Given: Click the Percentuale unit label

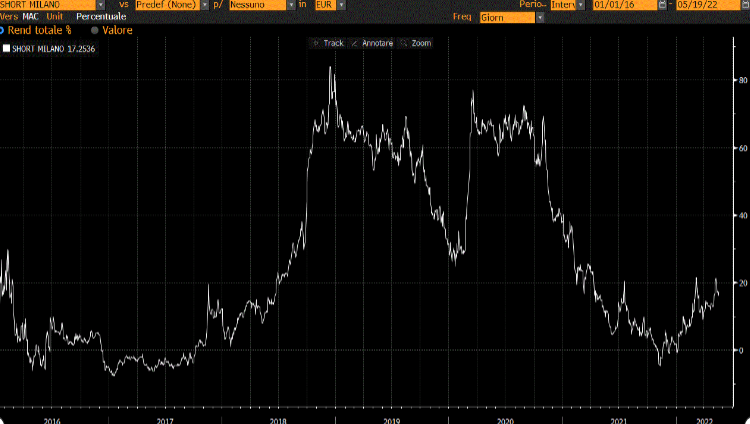Looking at the screenshot, I should (101, 17).
